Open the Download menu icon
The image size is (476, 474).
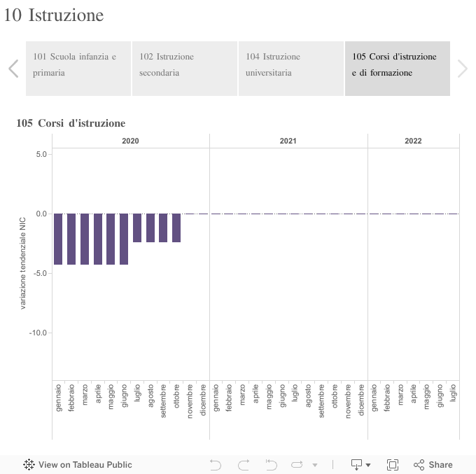(x=360, y=464)
